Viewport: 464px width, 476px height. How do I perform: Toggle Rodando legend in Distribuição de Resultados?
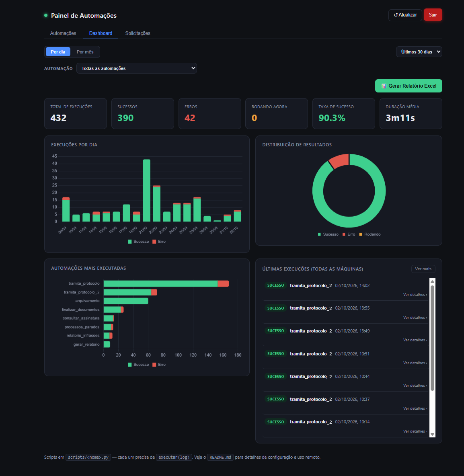370,234
